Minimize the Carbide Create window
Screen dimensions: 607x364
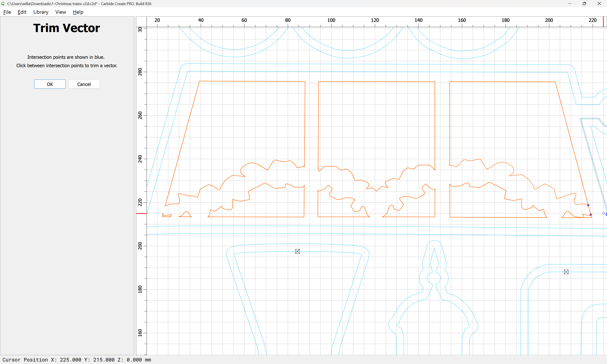pyautogui.click(x=570, y=4)
